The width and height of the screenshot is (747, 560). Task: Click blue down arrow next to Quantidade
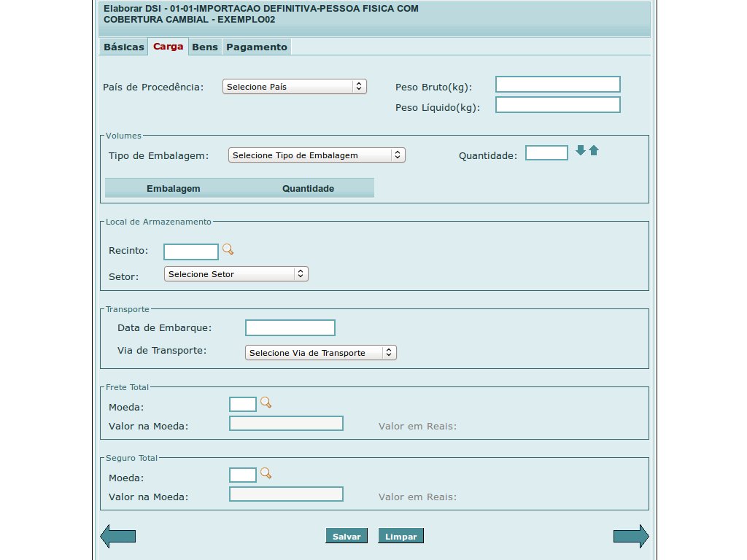point(580,150)
